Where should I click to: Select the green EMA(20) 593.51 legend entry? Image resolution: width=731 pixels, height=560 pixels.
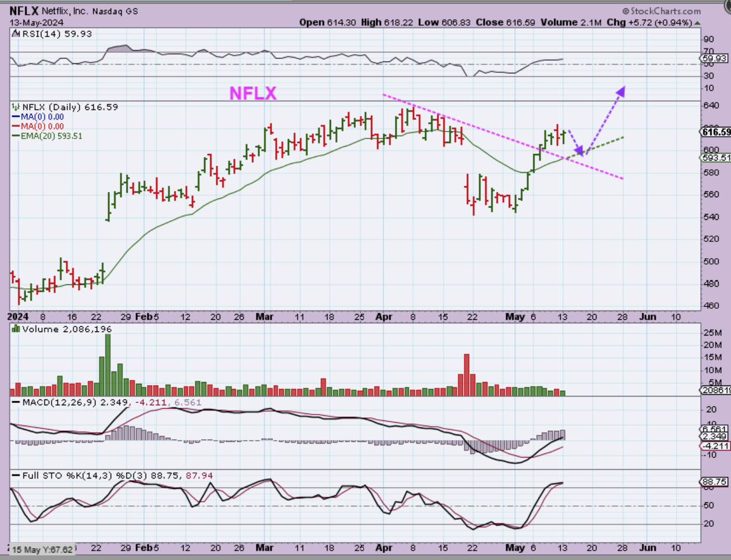pos(48,136)
